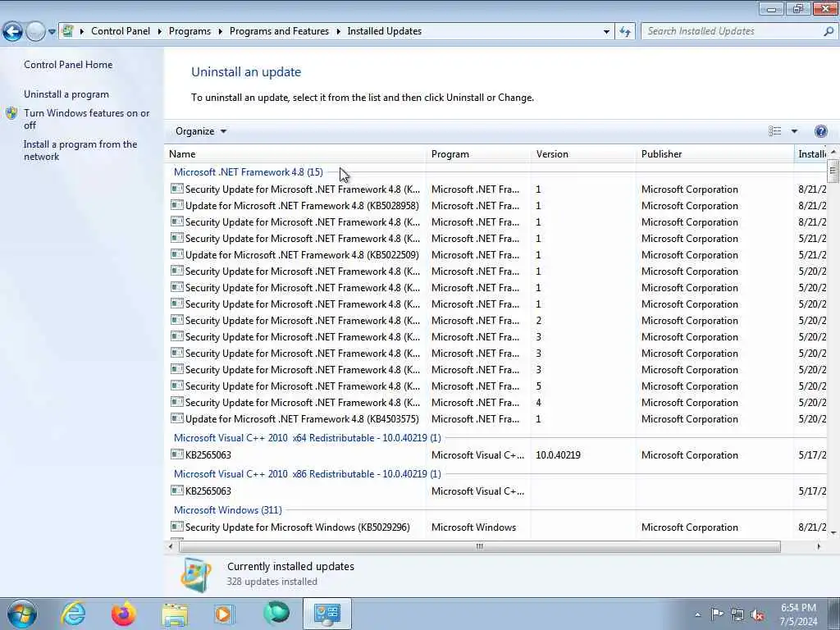Select Programs breadcrumb
The image size is (840, 630).
point(189,31)
